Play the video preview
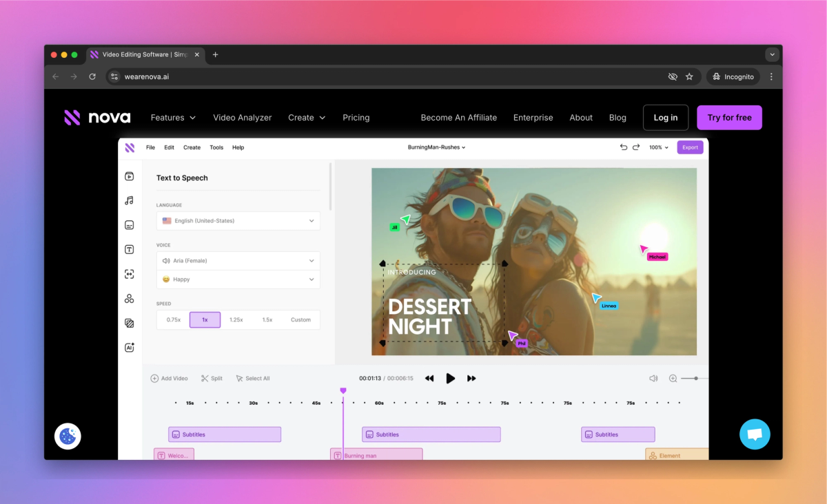827x504 pixels. [450, 378]
